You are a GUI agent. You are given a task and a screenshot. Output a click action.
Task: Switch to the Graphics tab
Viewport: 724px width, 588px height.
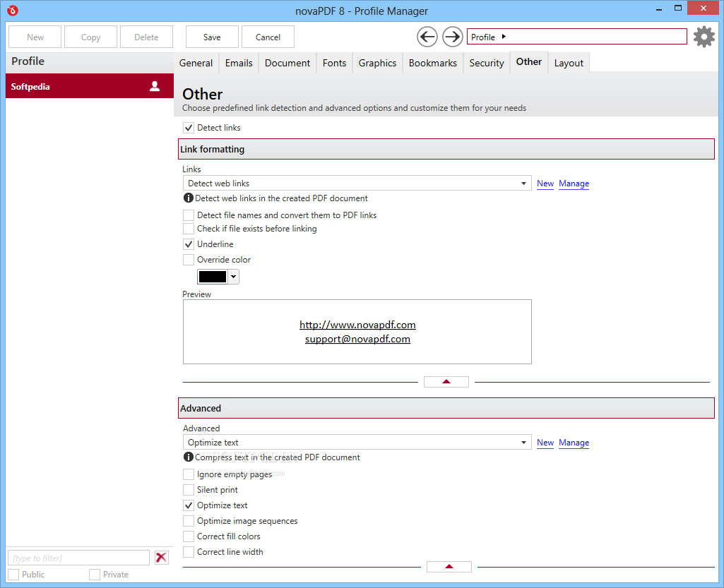click(x=377, y=63)
